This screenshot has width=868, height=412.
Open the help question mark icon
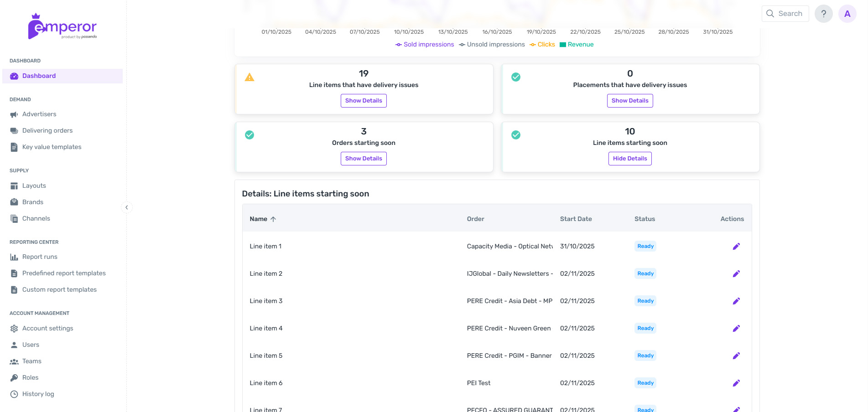823,14
